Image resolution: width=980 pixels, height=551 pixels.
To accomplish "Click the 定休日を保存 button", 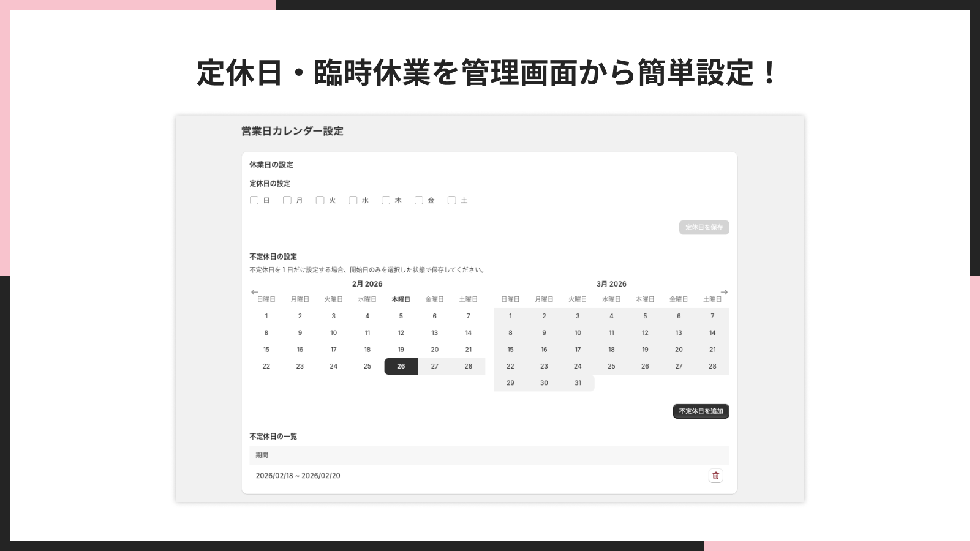I will (x=704, y=227).
